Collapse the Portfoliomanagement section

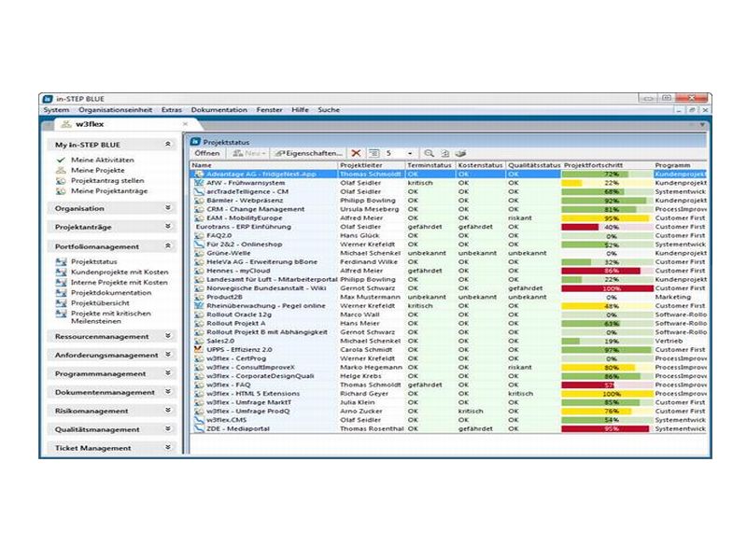[168, 246]
